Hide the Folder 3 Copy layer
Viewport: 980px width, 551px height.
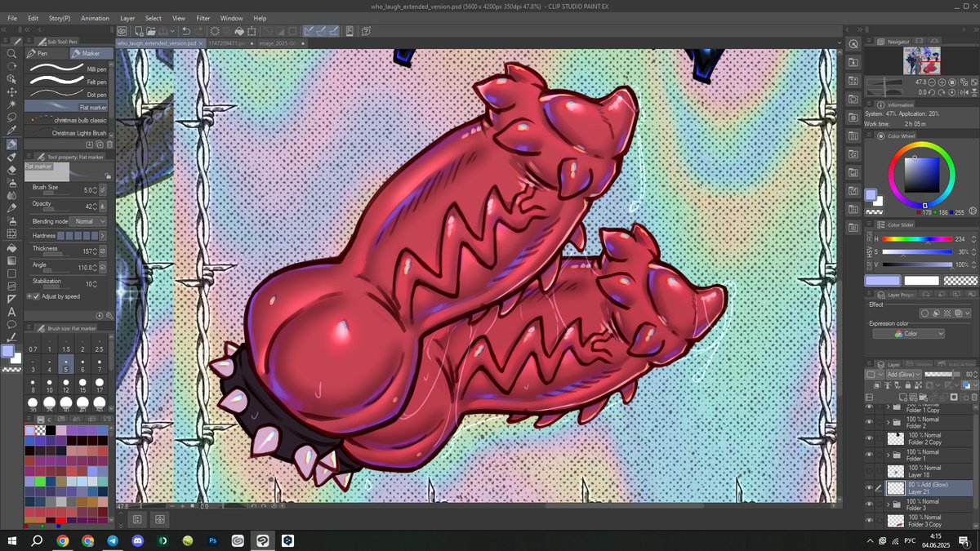click(869, 520)
